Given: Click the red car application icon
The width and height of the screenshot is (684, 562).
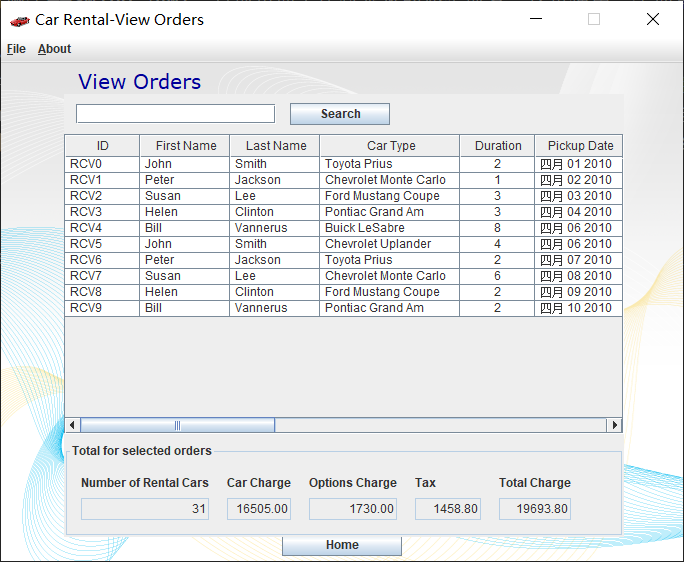Looking at the screenshot, I should [20, 21].
